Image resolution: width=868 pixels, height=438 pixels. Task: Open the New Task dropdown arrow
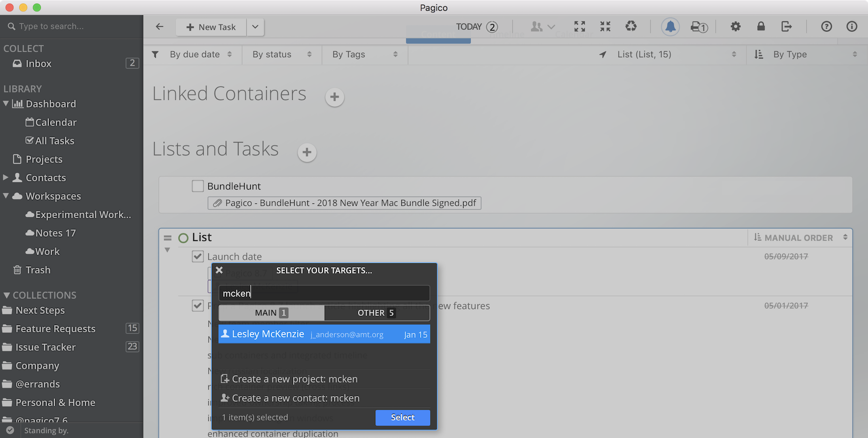255,27
